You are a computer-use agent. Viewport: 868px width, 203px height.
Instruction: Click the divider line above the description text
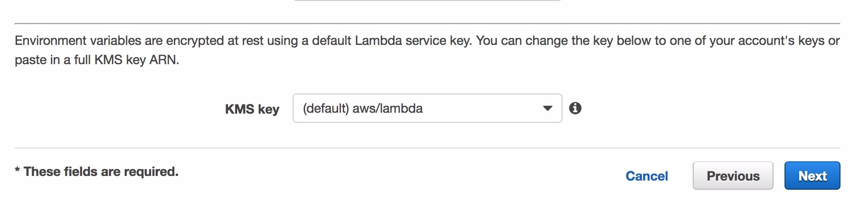(427, 23)
